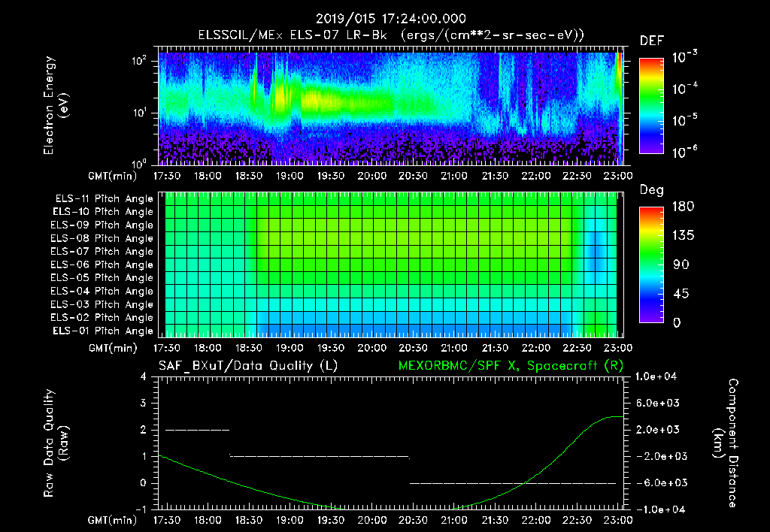
Task: Select the 10^-3 label on DEF colorbar
Action: pyautogui.click(x=684, y=57)
